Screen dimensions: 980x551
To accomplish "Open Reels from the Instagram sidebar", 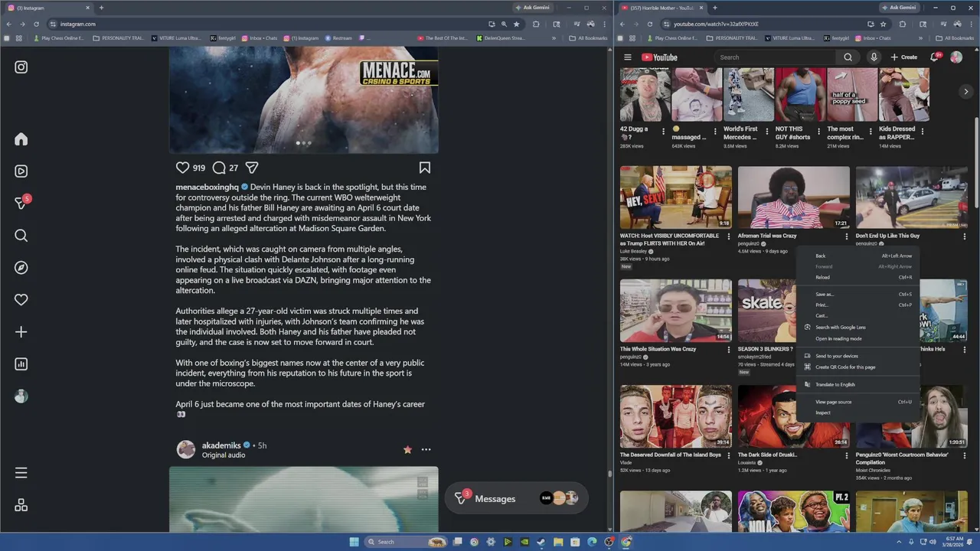I will coord(21,171).
